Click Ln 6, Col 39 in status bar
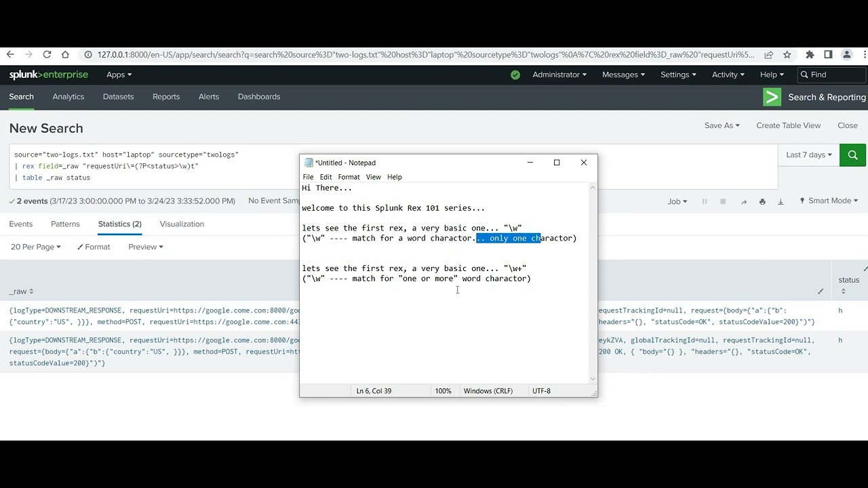Viewport: 868px width, 488px height. pos(374,391)
